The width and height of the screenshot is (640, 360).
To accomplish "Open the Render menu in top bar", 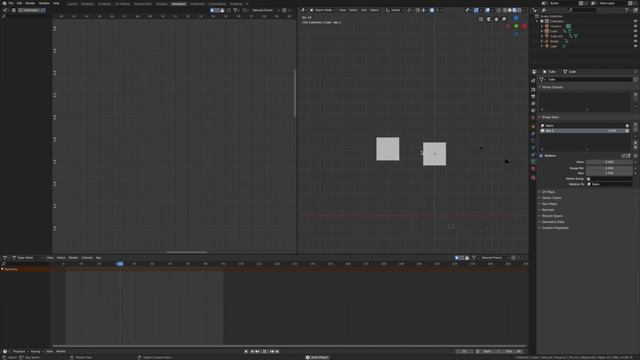I will 30,3.
